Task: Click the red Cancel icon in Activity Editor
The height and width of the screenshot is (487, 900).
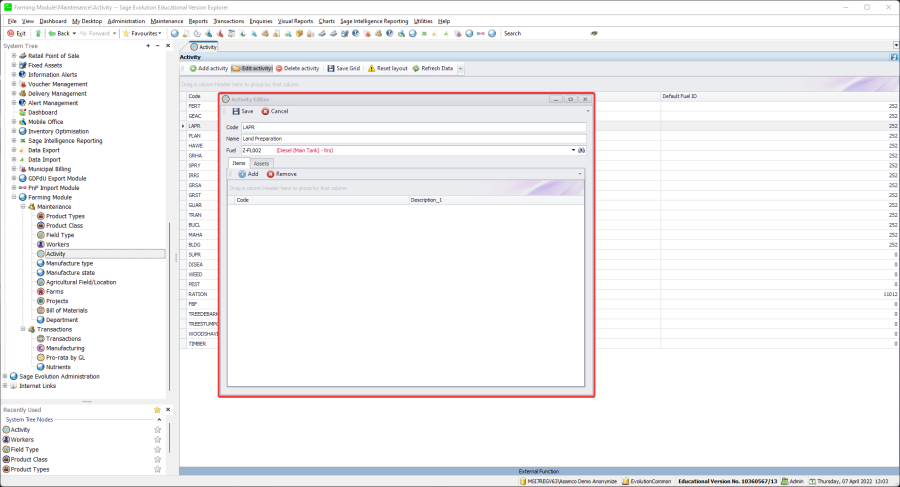Action: (266, 111)
